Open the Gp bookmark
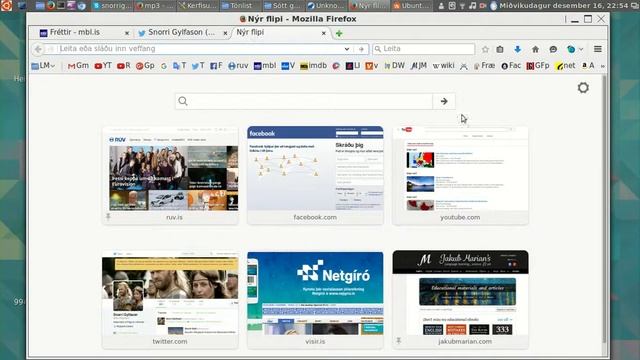This screenshot has height=360, width=640. (x=145, y=66)
